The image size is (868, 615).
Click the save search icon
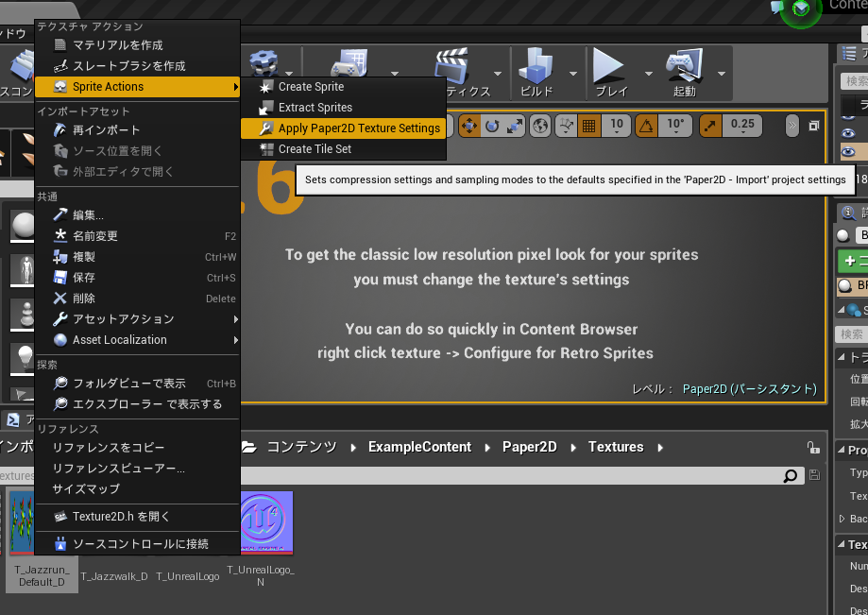pos(814,475)
